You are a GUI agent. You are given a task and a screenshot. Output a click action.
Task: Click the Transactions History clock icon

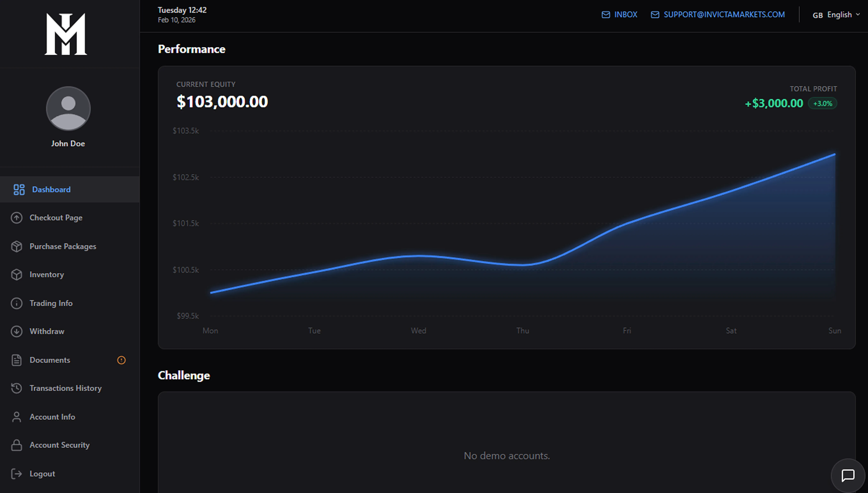click(x=17, y=388)
